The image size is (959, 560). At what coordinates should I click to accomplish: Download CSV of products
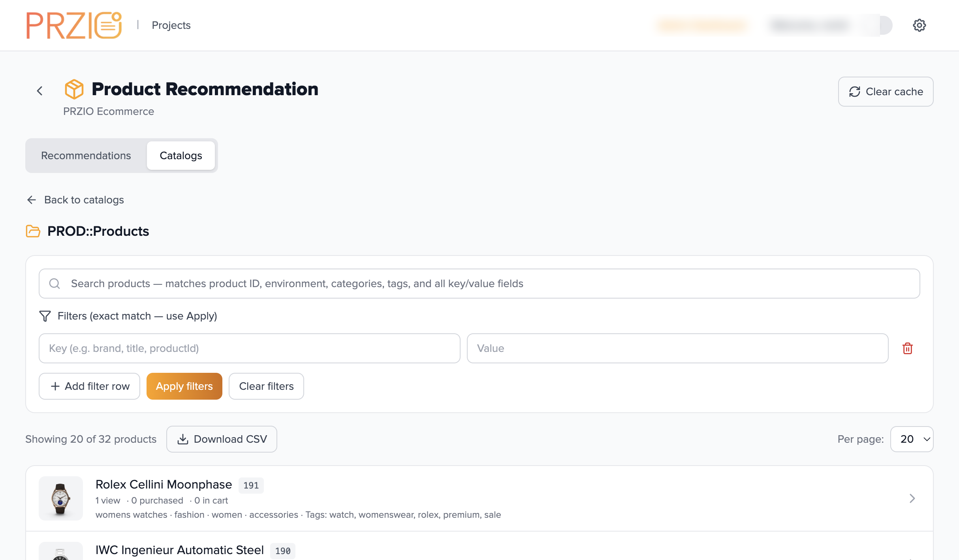[x=222, y=439]
